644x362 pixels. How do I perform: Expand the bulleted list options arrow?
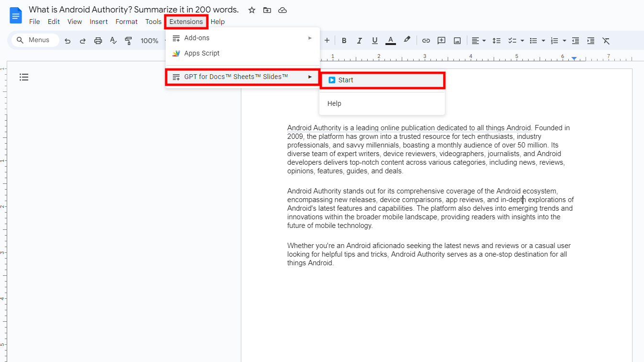tap(543, 41)
